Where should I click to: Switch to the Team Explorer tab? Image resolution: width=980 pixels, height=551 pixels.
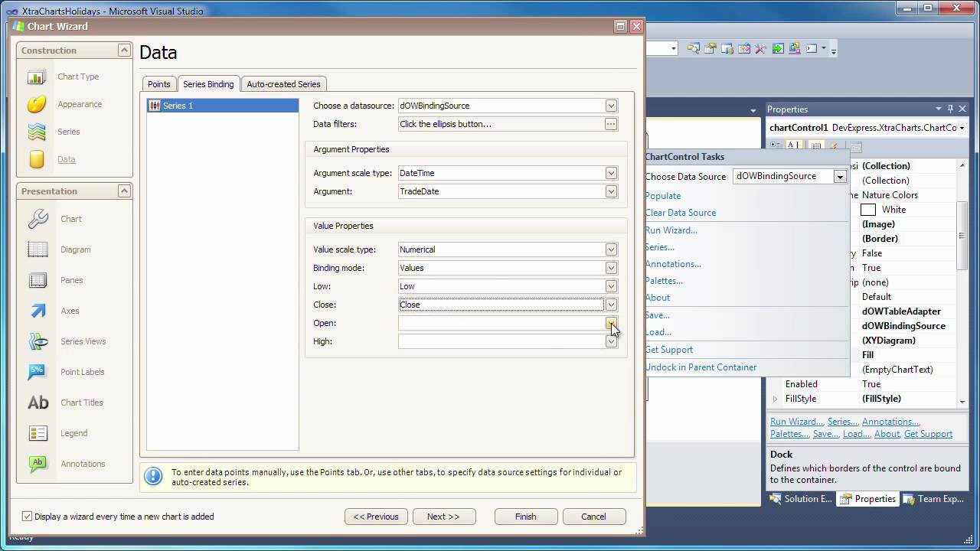(934, 499)
